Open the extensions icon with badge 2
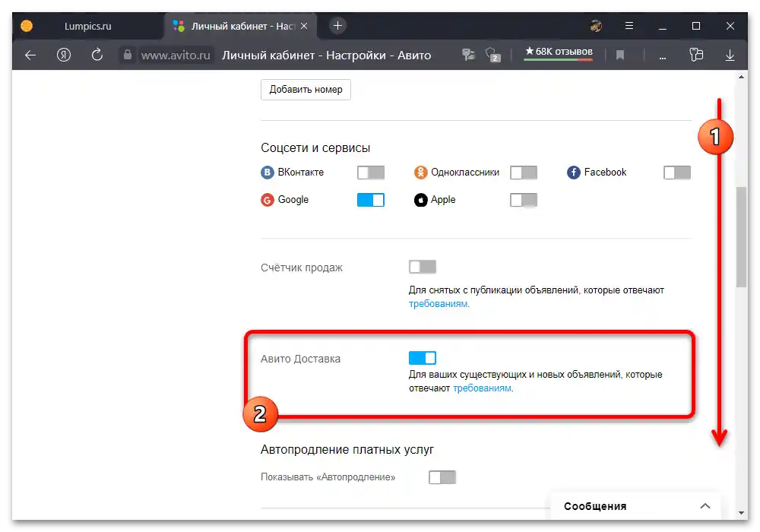The height and width of the screenshot is (532, 760). tap(493, 55)
